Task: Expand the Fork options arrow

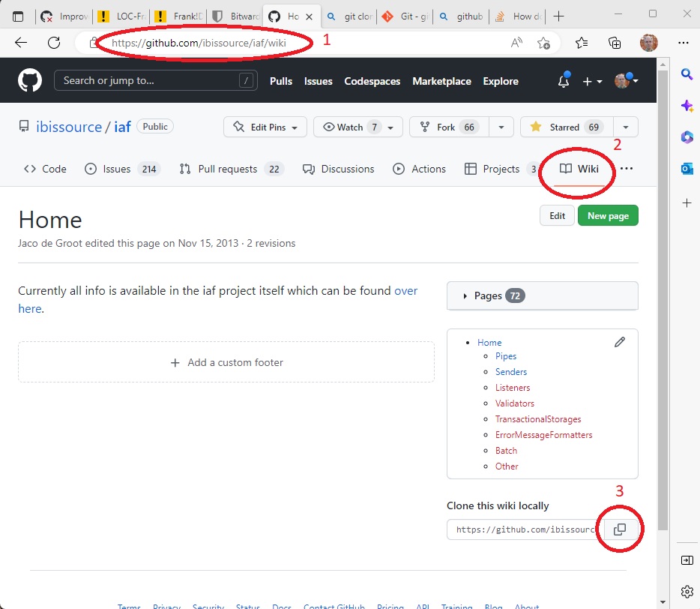Action: click(501, 127)
